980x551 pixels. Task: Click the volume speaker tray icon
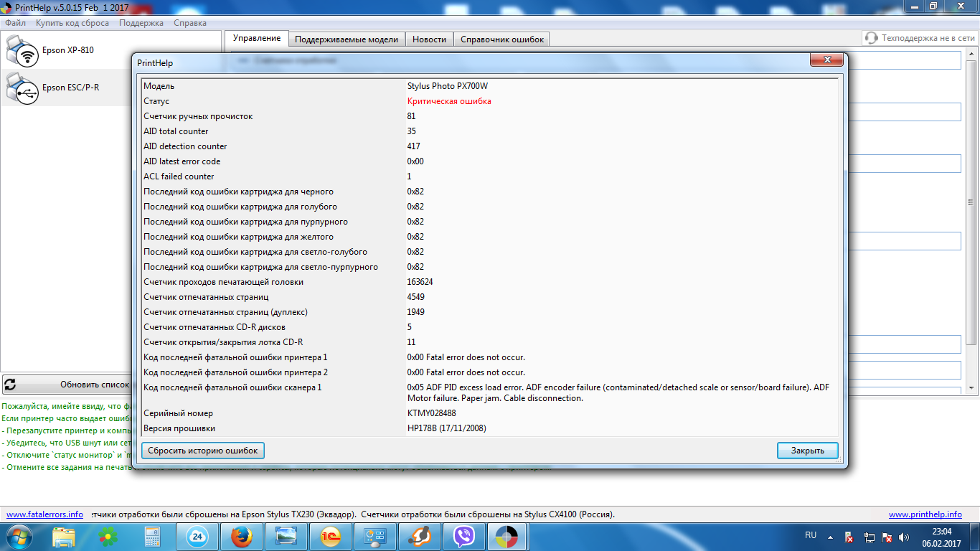[904, 537]
